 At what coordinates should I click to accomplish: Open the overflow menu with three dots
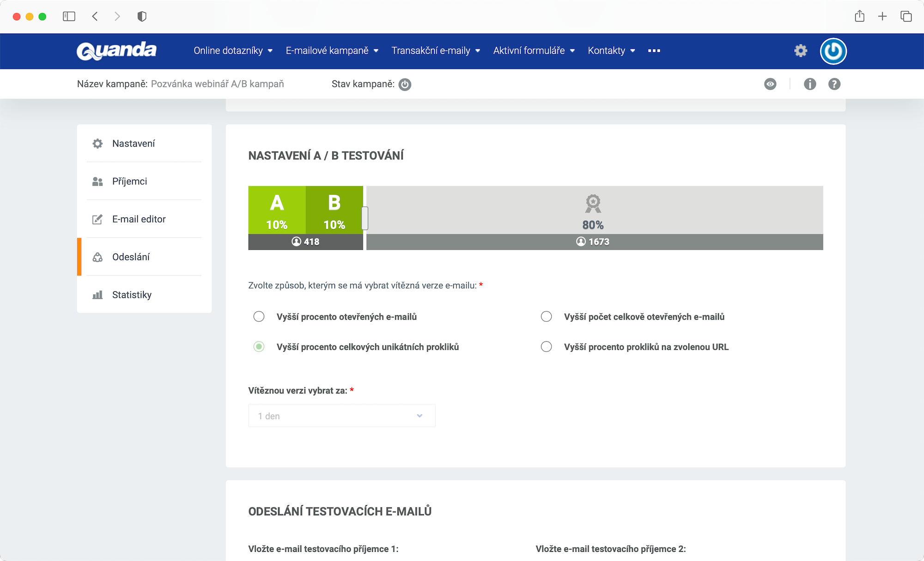coord(654,51)
